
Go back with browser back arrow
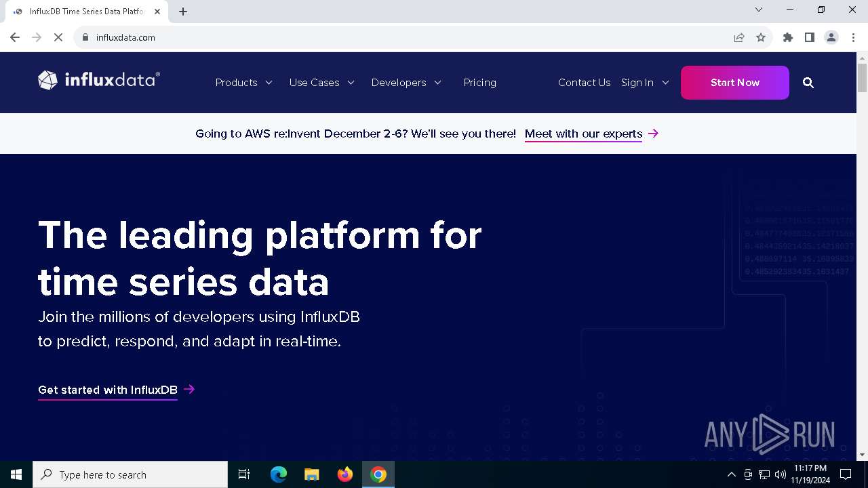coord(15,37)
